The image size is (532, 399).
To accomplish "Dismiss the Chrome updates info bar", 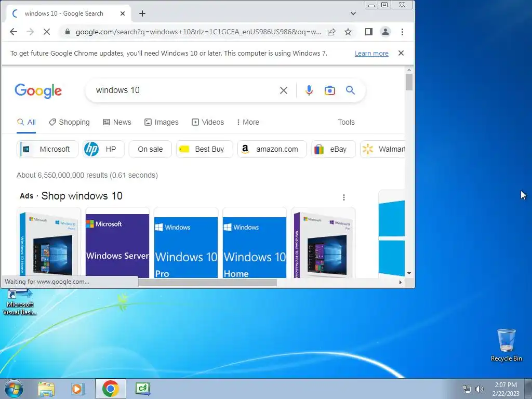I will [401, 53].
